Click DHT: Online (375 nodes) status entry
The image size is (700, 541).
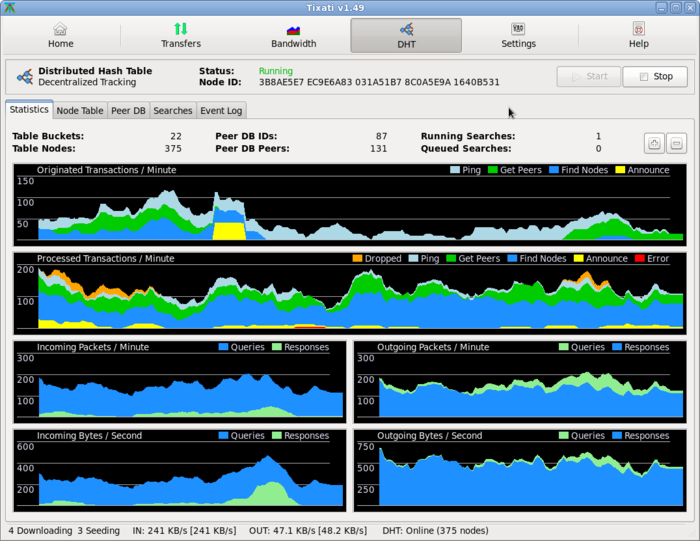(x=435, y=531)
